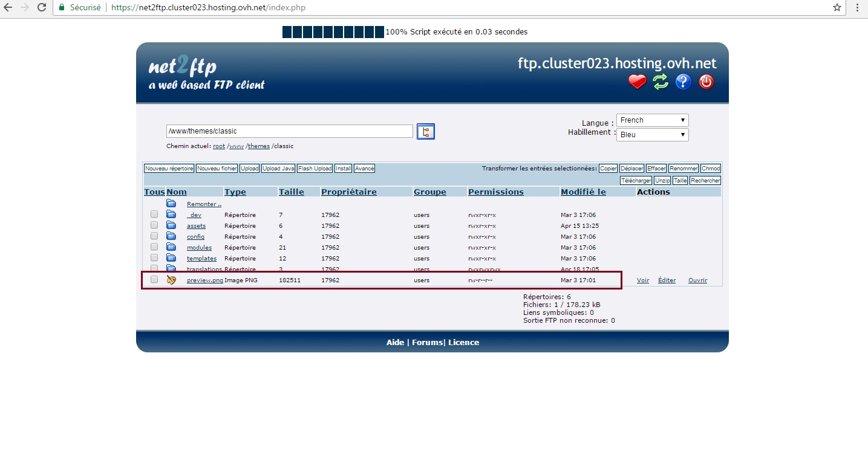Click the Flash Upload button

(315, 169)
